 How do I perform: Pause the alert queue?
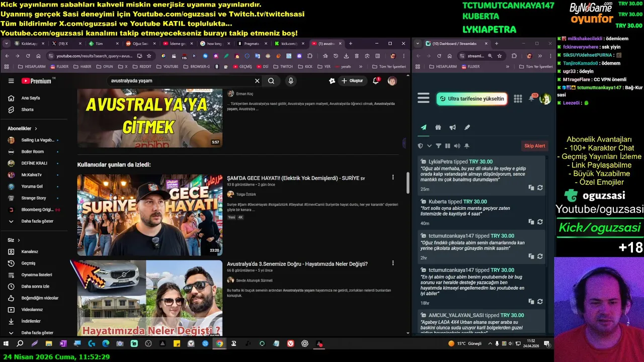point(447,146)
